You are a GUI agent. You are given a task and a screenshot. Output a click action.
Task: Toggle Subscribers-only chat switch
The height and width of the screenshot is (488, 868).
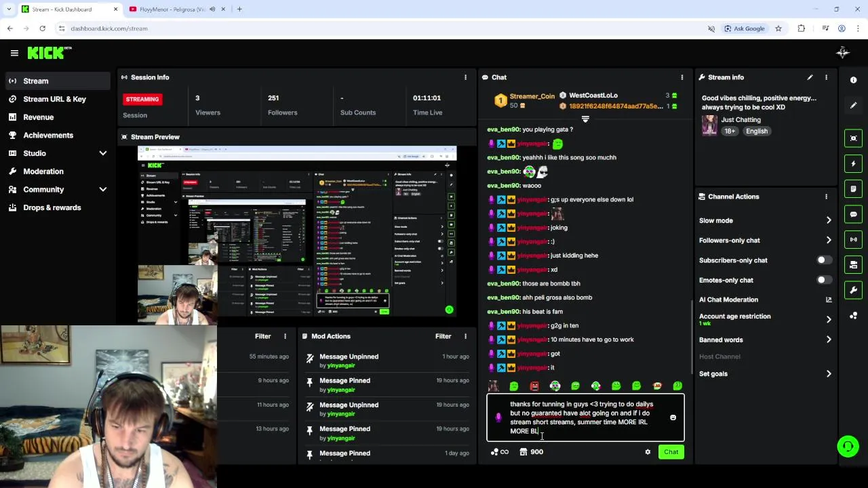824,260
